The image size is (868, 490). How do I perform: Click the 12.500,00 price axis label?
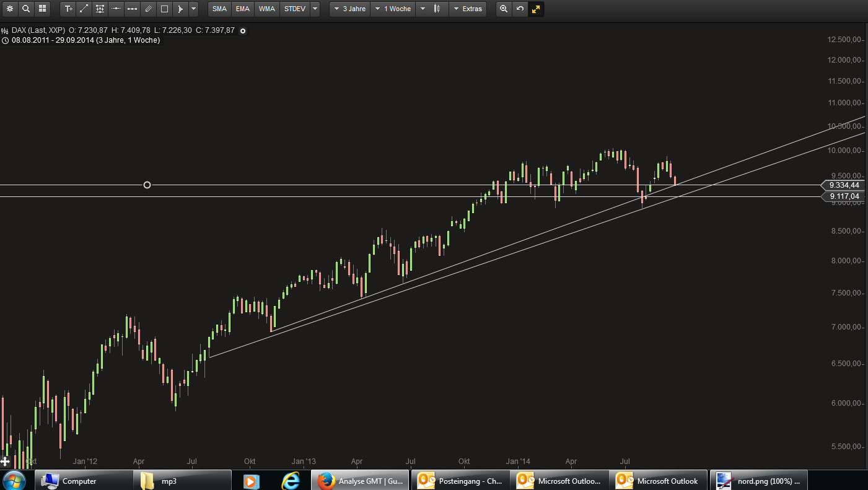(845, 40)
